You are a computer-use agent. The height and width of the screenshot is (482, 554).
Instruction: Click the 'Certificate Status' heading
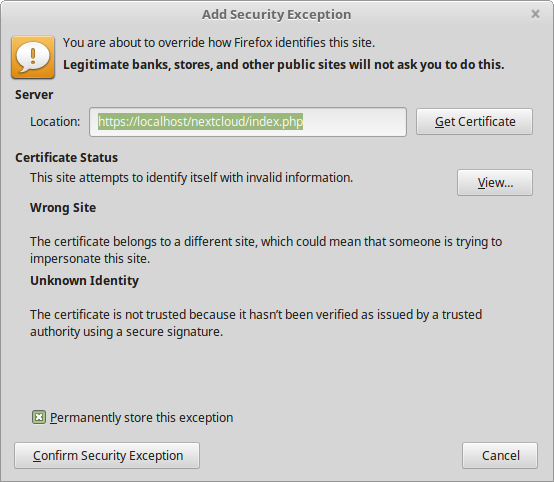coord(66,158)
